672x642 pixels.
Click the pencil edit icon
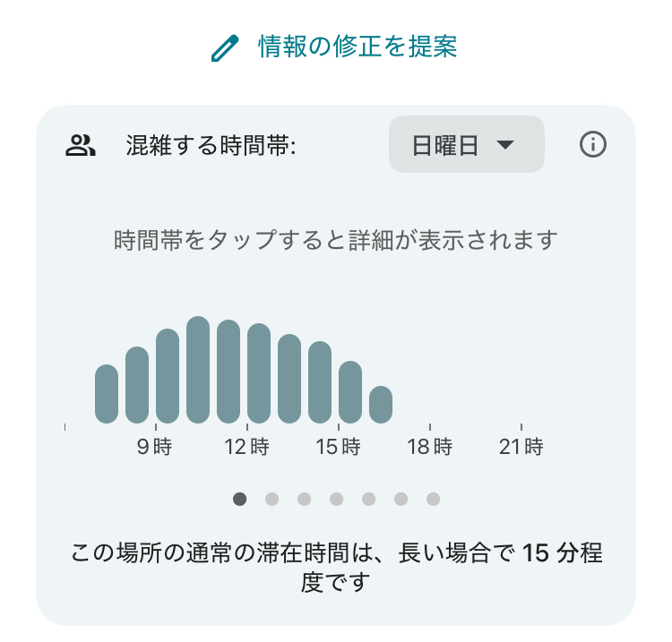coord(225,48)
